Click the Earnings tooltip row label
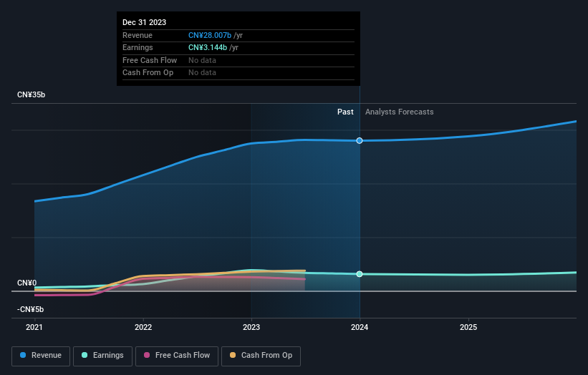Image resolution: width=588 pixels, height=375 pixels. tap(138, 47)
